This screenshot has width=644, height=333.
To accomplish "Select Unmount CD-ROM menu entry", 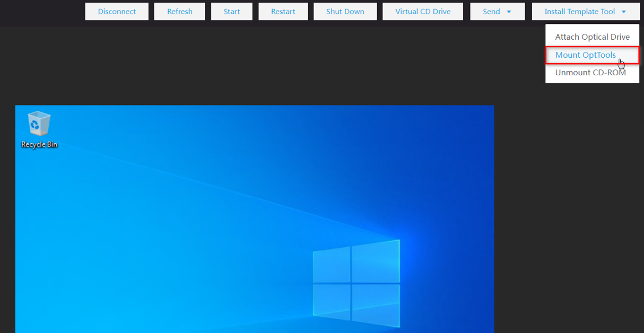I will [x=592, y=73].
